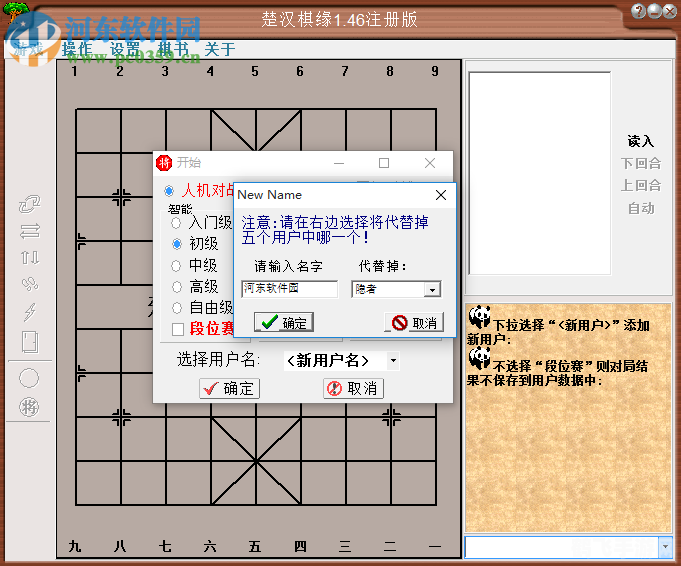Click the 读入 button
681x566 pixels.
click(641, 141)
